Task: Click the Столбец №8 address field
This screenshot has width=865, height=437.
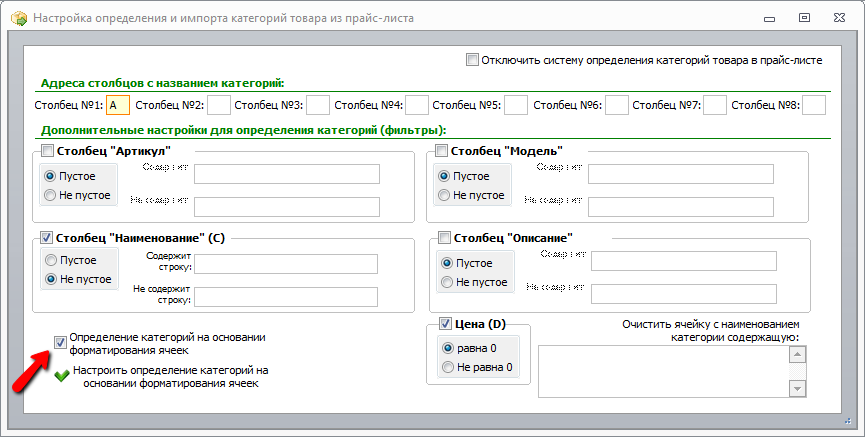Action: click(814, 105)
